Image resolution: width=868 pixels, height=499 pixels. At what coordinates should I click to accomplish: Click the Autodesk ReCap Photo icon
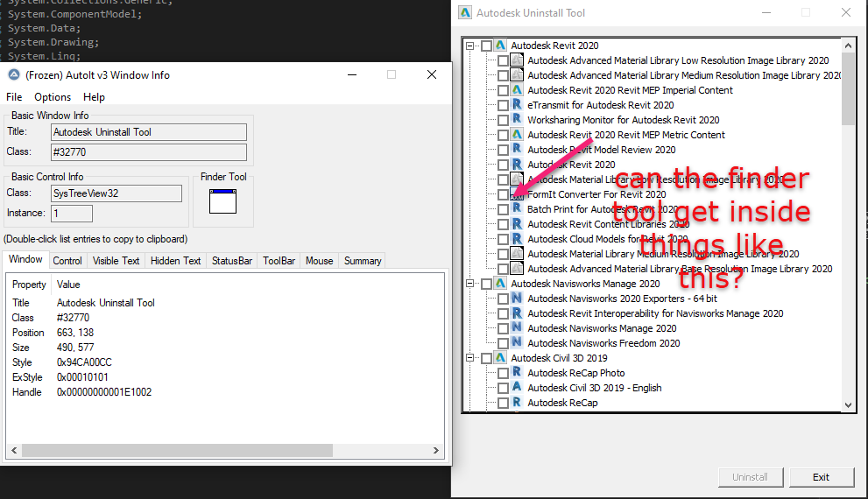click(x=517, y=373)
